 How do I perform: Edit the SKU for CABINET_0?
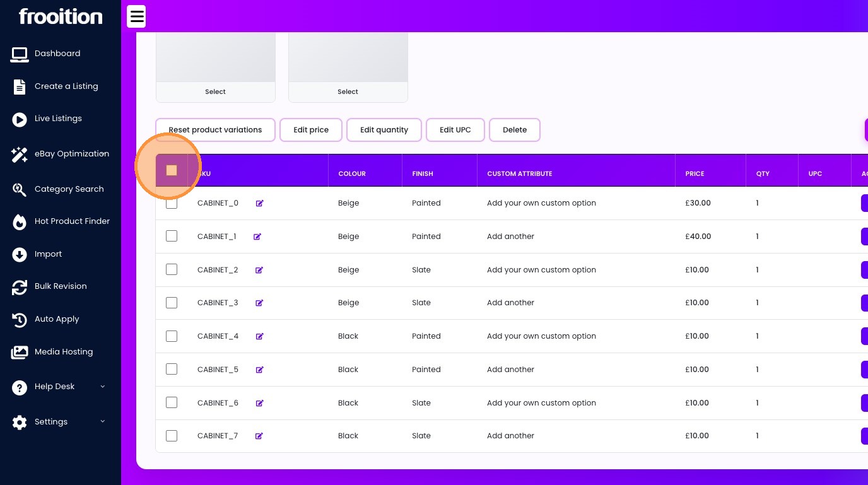coord(259,203)
